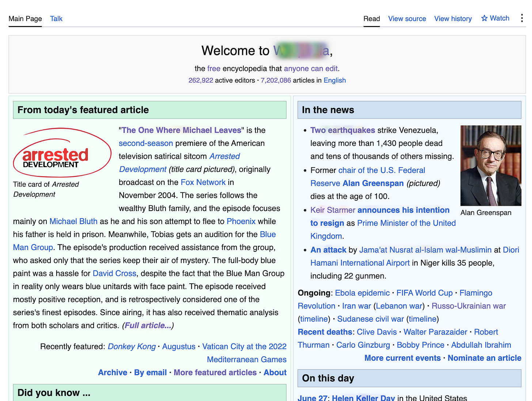This screenshot has width=532, height=401.
Task: Open the Main Page tab
Action: pos(25,19)
